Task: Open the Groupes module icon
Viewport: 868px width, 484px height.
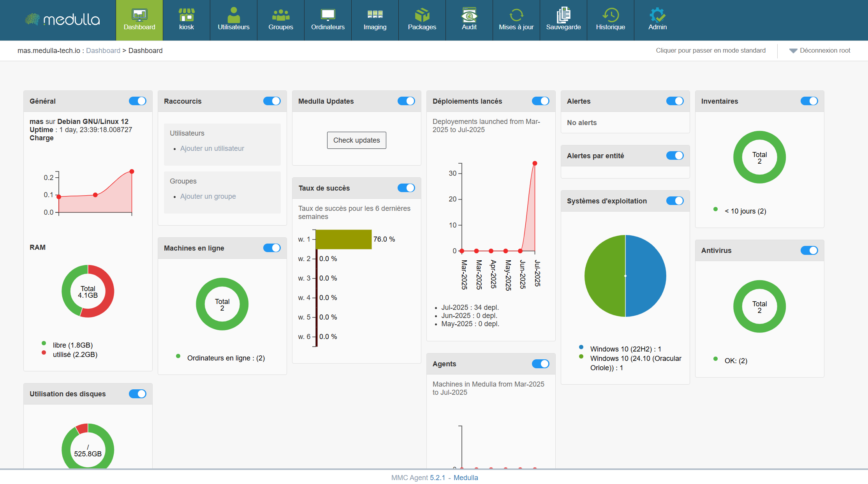Action: pos(281,20)
